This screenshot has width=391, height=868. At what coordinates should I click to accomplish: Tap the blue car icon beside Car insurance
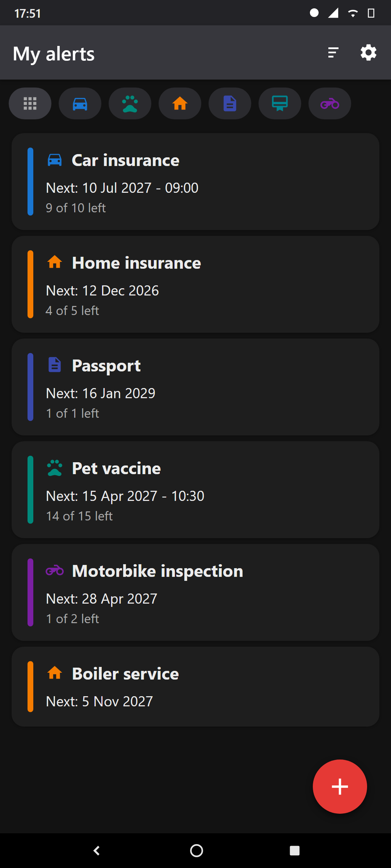pyautogui.click(x=55, y=159)
